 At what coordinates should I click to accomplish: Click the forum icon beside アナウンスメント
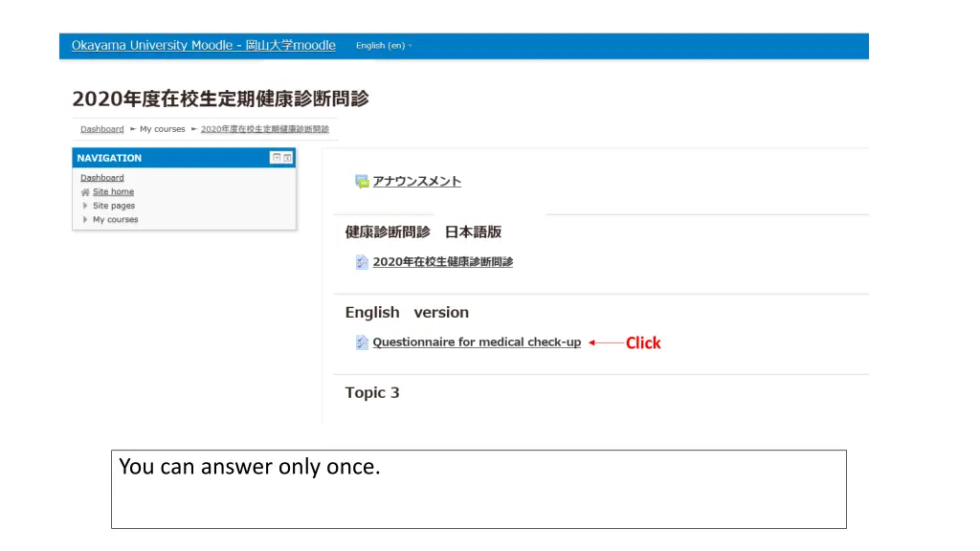click(362, 181)
